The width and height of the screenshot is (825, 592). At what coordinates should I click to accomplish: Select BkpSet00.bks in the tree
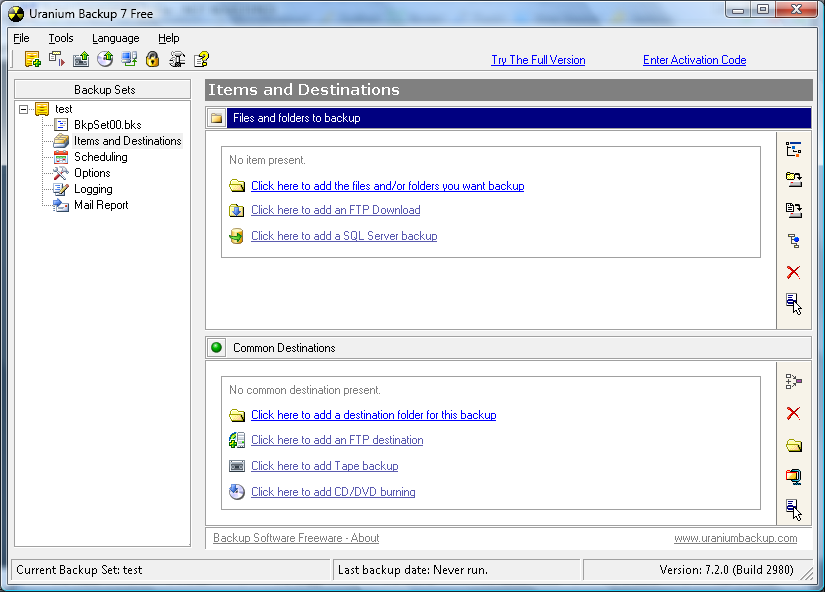pos(107,125)
